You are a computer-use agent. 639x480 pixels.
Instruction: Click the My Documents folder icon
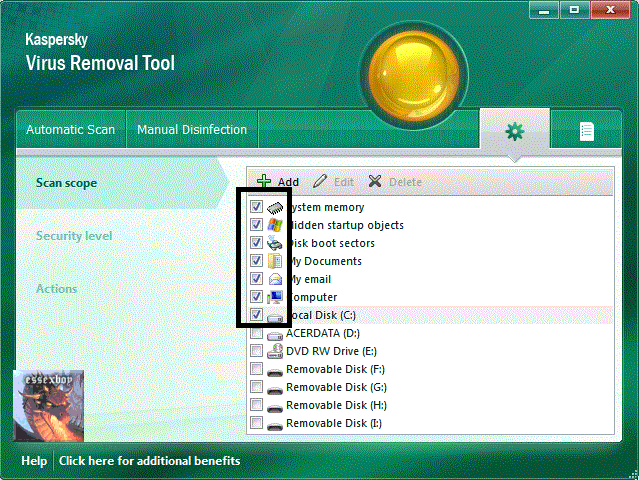[x=275, y=261]
